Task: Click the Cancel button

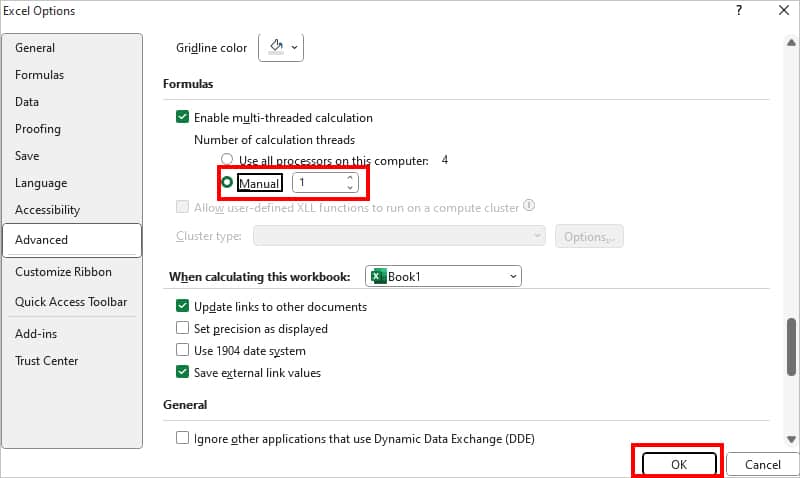Action: coord(762,464)
